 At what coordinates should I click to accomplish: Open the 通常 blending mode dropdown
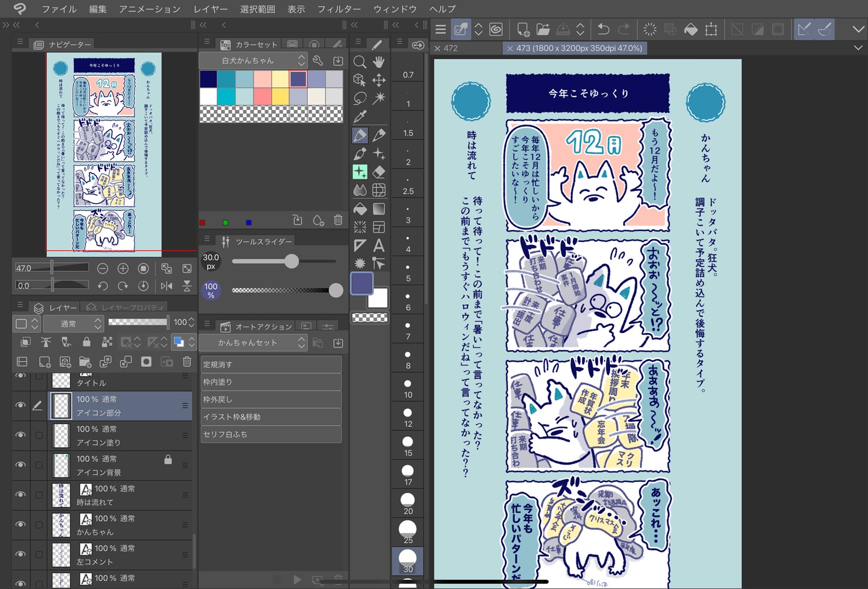pos(73,323)
